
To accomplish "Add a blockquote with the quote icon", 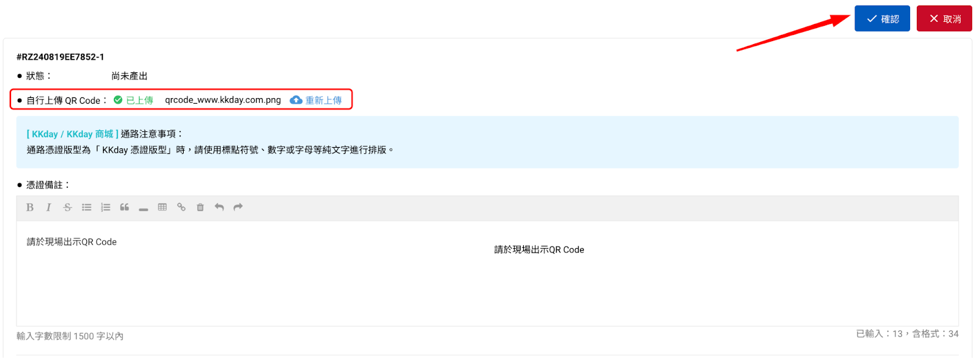I will coord(124,207).
